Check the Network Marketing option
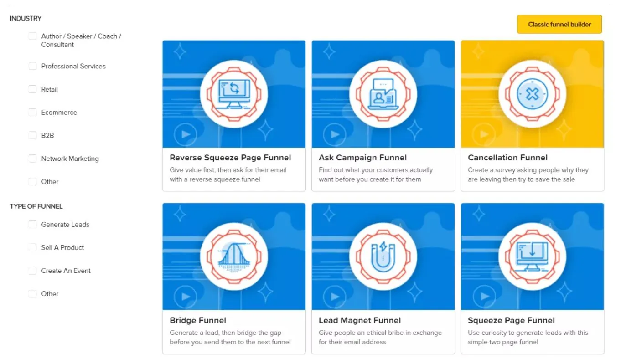This screenshot has height=364, width=621. [32, 159]
